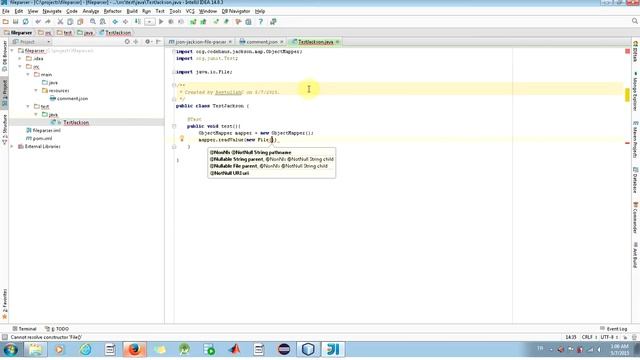Click the Make Project toolbar icon
The width and height of the screenshot is (640, 360).
click(x=138, y=22)
